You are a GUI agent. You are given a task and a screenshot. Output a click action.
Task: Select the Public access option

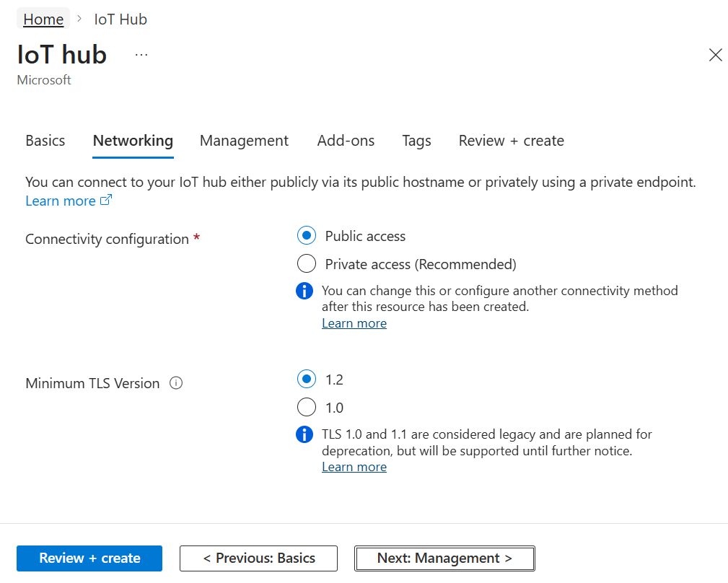tap(307, 235)
